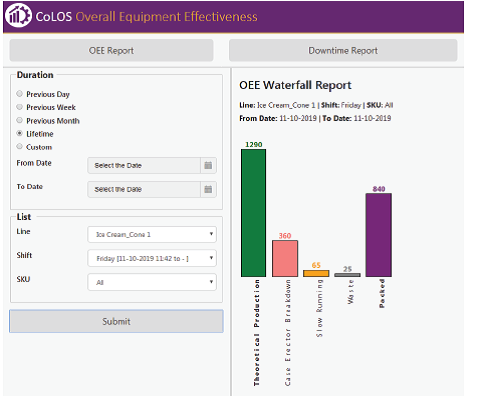Screen dimensions: 484x399
Task: Click the purple Packed bar
Action: [x=379, y=235]
